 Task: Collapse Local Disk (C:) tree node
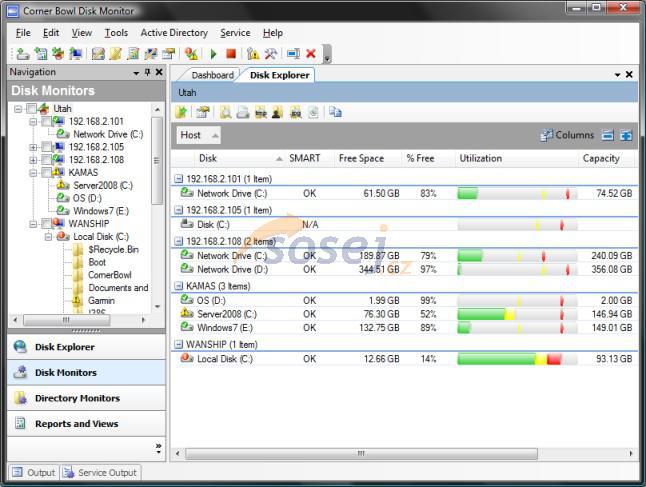(48, 236)
